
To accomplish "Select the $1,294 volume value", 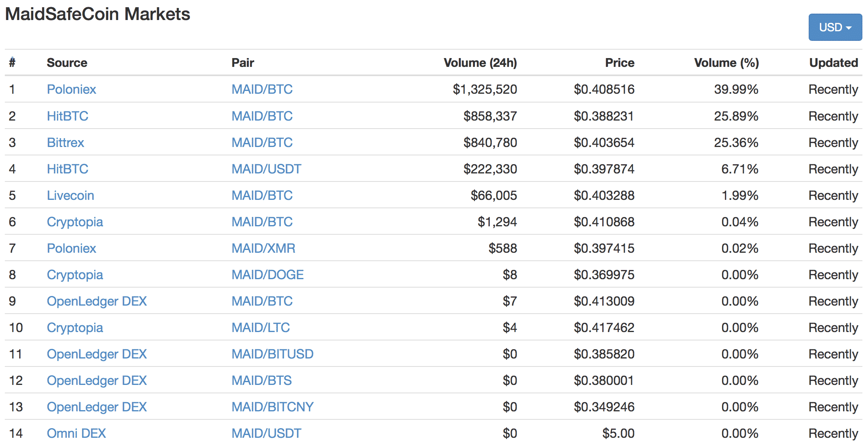I will pyautogui.click(x=497, y=221).
